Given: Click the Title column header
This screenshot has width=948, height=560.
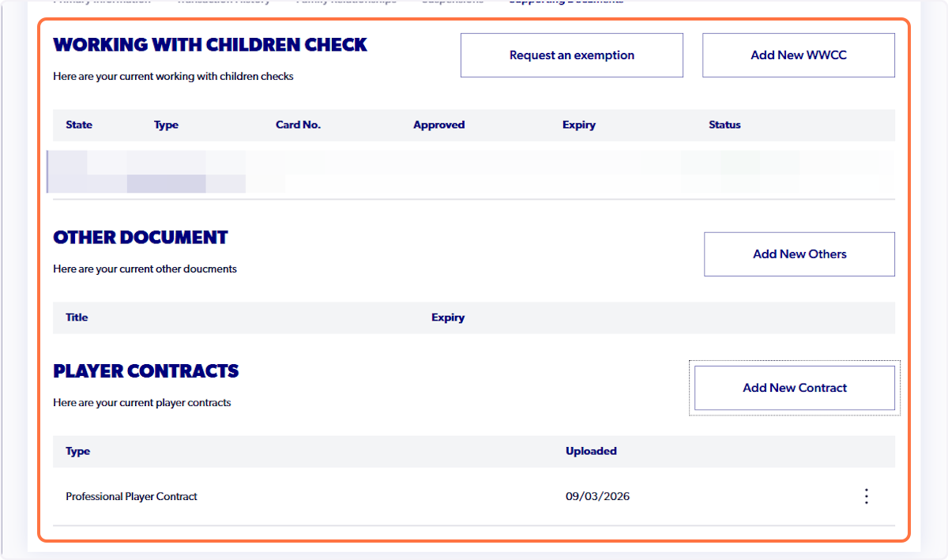Looking at the screenshot, I should pyautogui.click(x=77, y=318).
